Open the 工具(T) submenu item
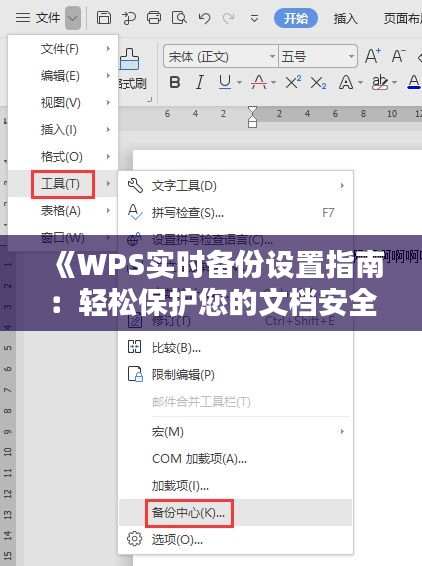The height and width of the screenshot is (566, 422). click(x=63, y=184)
